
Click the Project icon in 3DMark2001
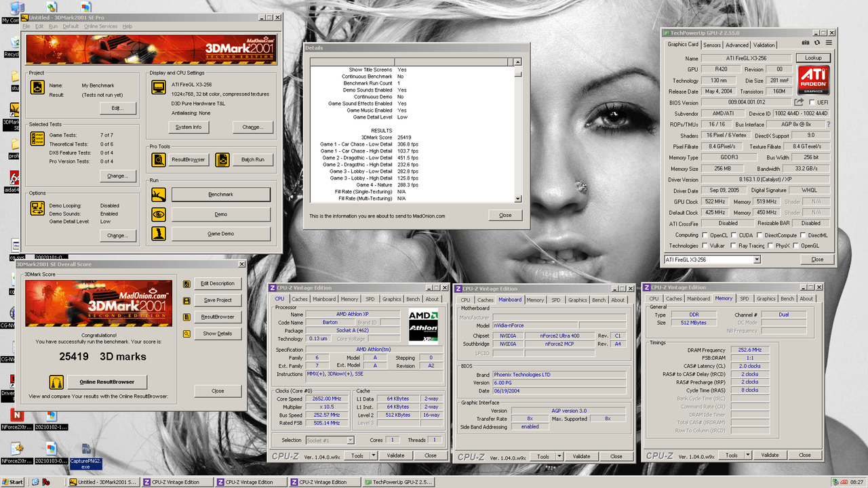(37, 87)
